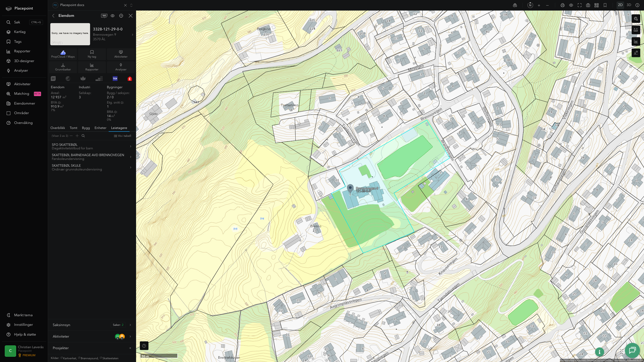Zoom out the map with minus button
The height and width of the screenshot is (362, 644).
point(547,5)
